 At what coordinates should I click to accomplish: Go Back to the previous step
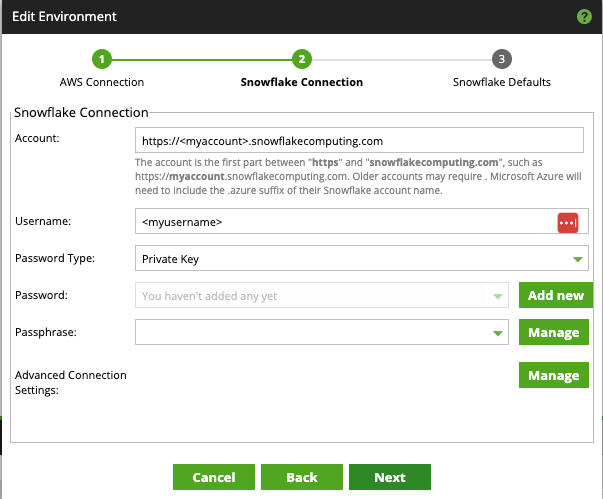pos(302,477)
